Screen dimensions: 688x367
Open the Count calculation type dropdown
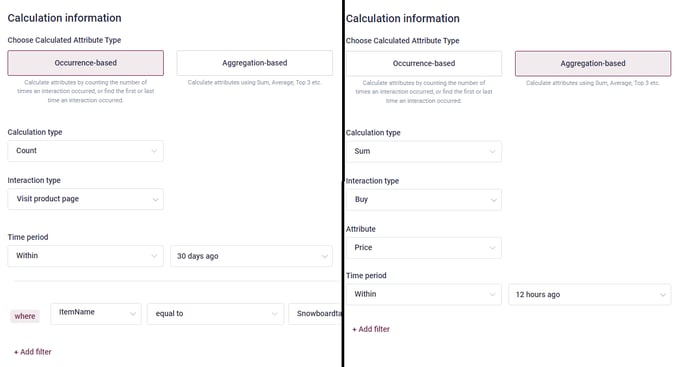(86, 151)
